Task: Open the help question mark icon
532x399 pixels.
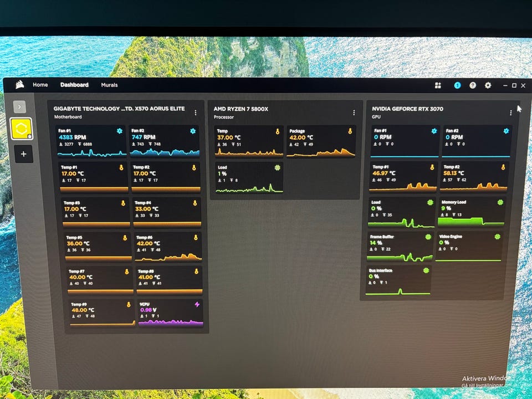Action: click(x=473, y=85)
